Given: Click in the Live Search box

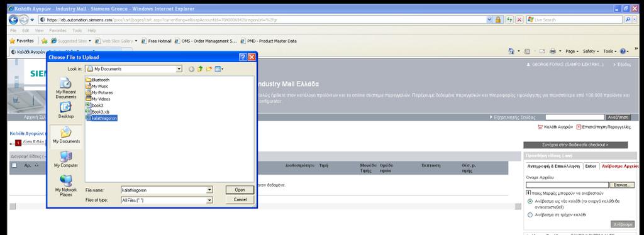Looking at the screenshot, I should click(575, 19).
